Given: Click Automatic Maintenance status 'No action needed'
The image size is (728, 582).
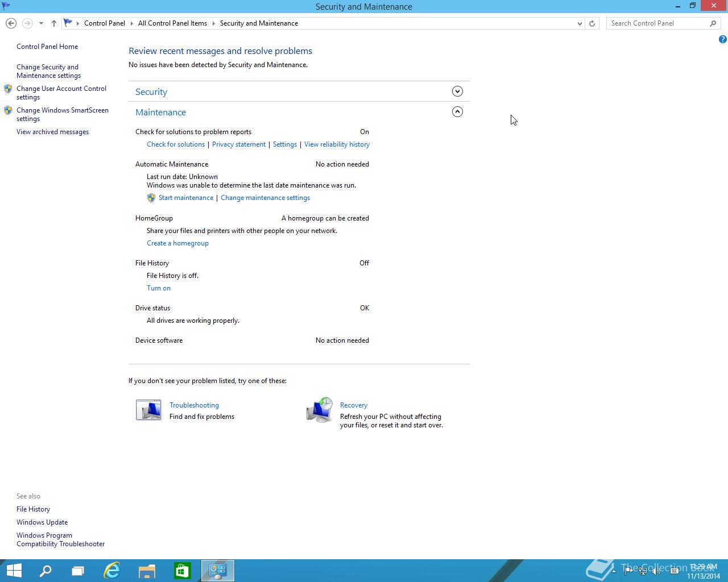Looking at the screenshot, I should (x=342, y=164).
